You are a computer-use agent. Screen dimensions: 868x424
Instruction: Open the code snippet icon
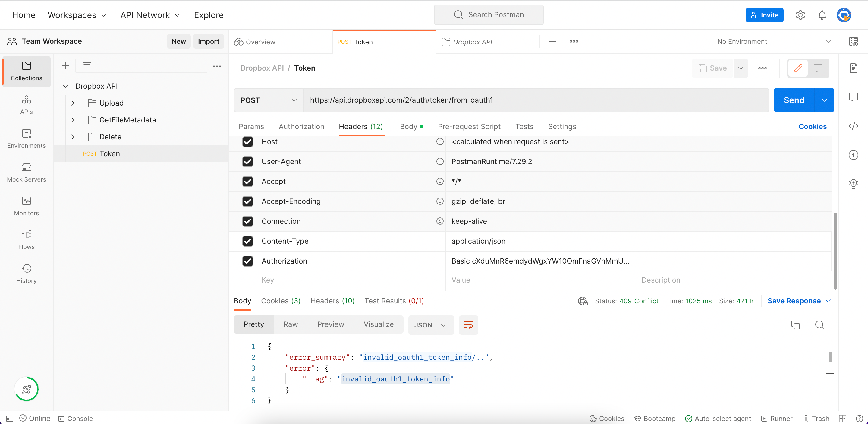[x=853, y=126]
